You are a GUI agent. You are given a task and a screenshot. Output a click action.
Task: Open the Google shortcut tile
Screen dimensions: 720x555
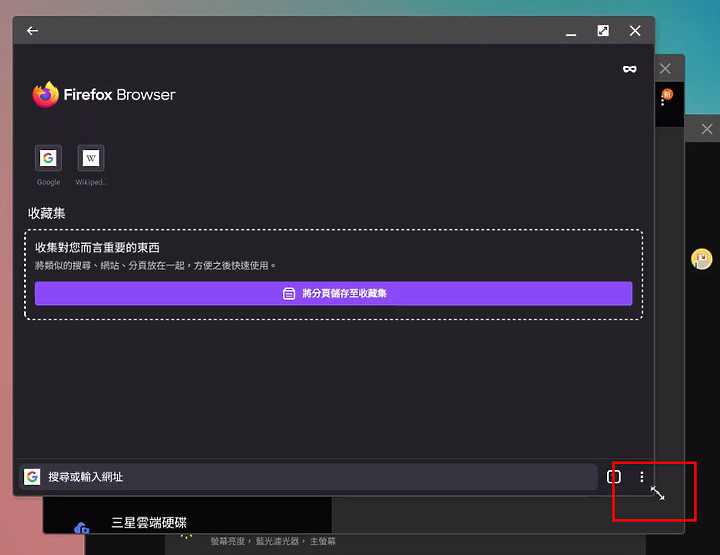[48, 158]
